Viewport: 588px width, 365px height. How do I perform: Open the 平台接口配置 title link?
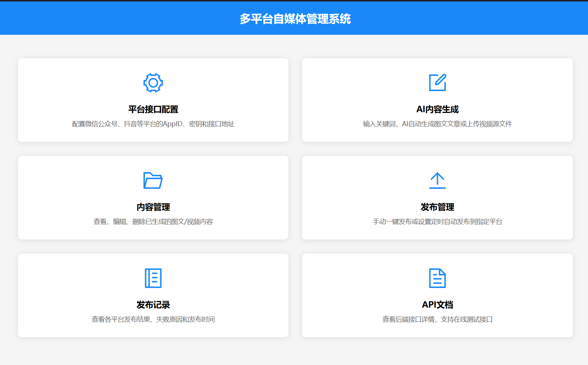click(x=153, y=109)
